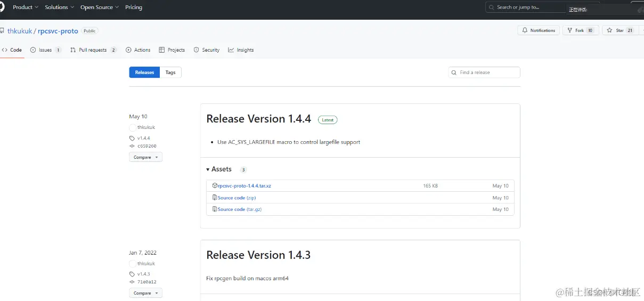Click the Assets count badge 3

pyautogui.click(x=243, y=170)
